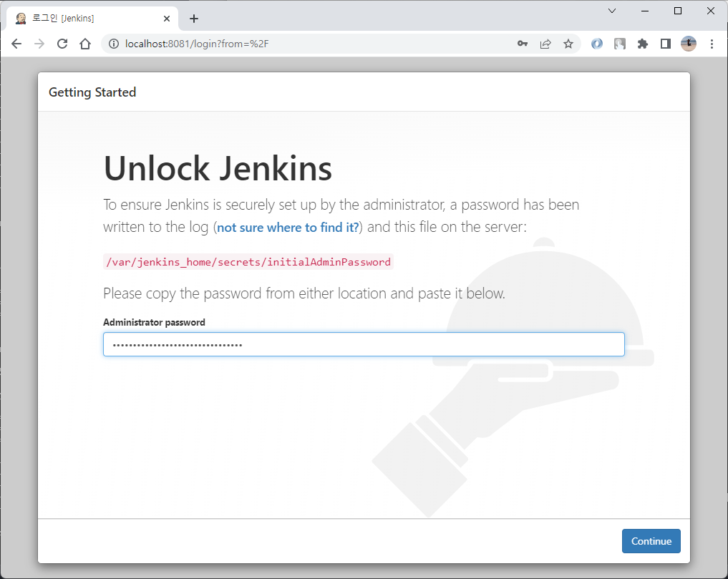The image size is (728, 579).
Task: Click the Unlock Jenkins heading
Action: pyautogui.click(x=218, y=168)
